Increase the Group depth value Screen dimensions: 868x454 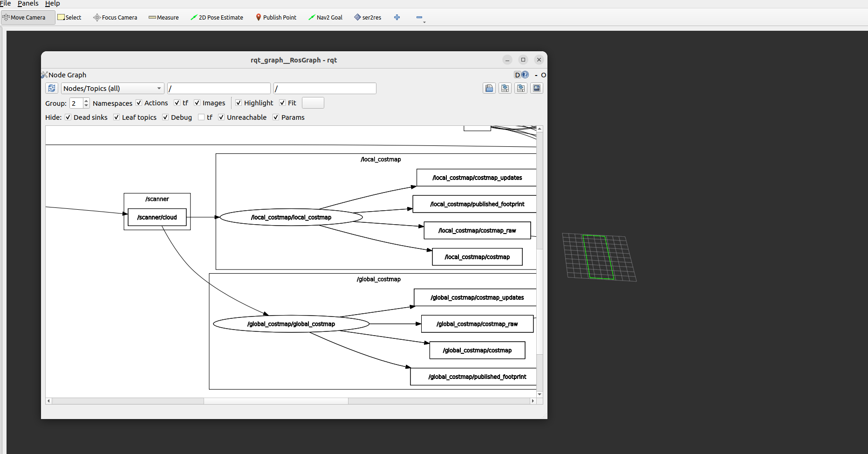[x=86, y=101]
